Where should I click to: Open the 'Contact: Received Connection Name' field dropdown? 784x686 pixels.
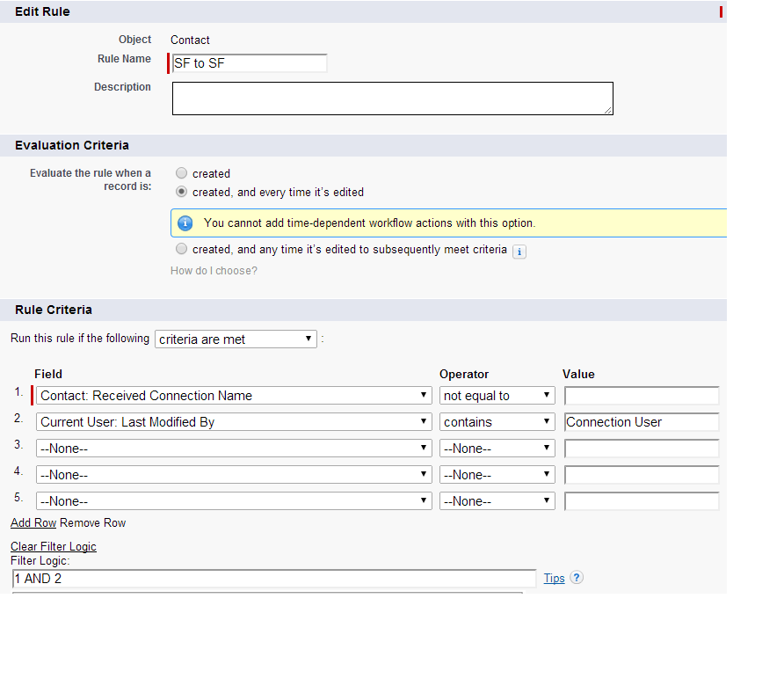[x=234, y=396]
